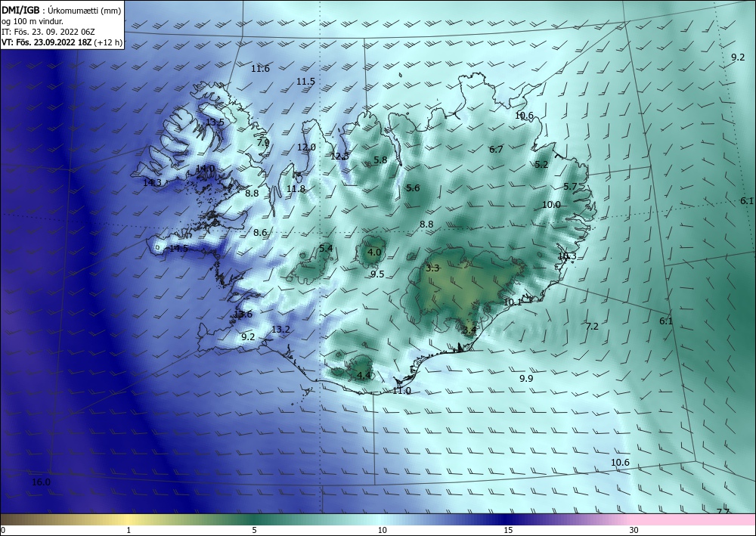Click the value 13.2 on the map
The image size is (756, 536).
(x=281, y=330)
